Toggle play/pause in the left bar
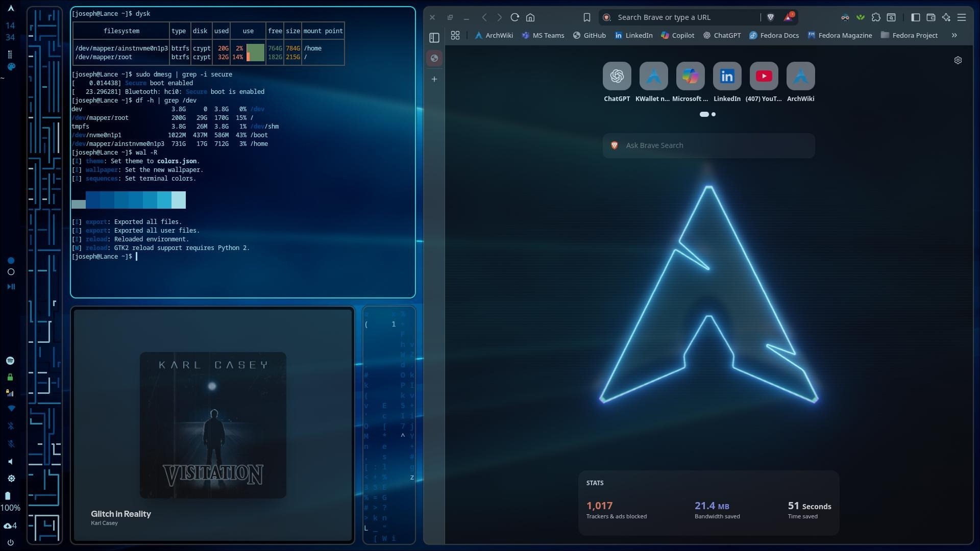 click(11, 287)
